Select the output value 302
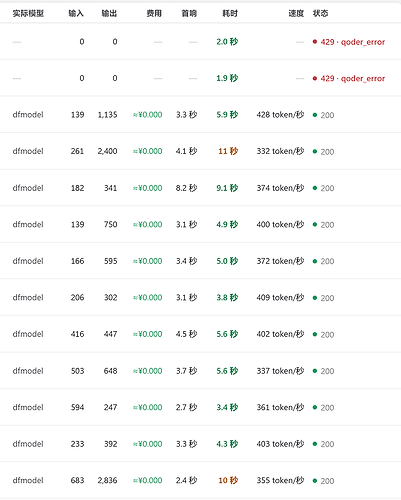Image resolution: width=401 pixels, height=500 pixels. 111,297
